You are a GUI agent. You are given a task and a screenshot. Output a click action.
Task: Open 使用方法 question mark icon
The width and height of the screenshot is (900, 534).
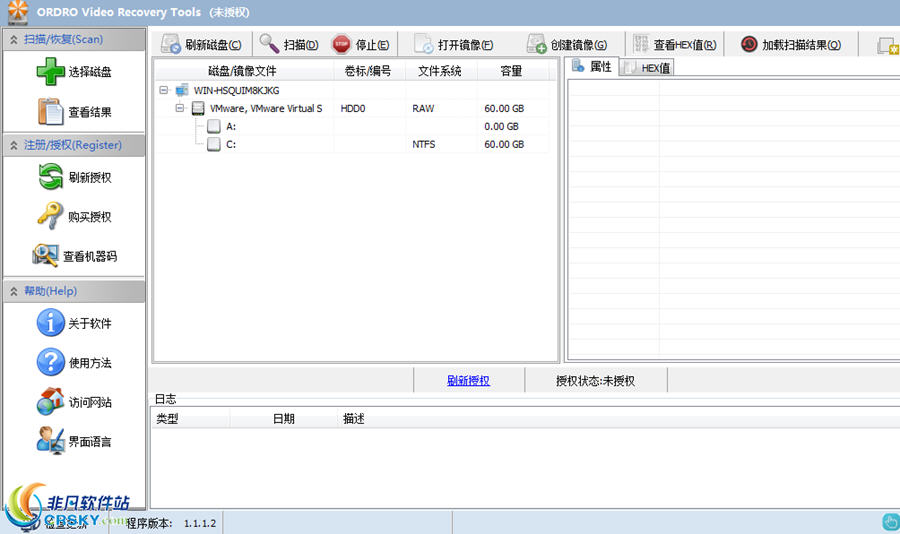click(x=51, y=362)
